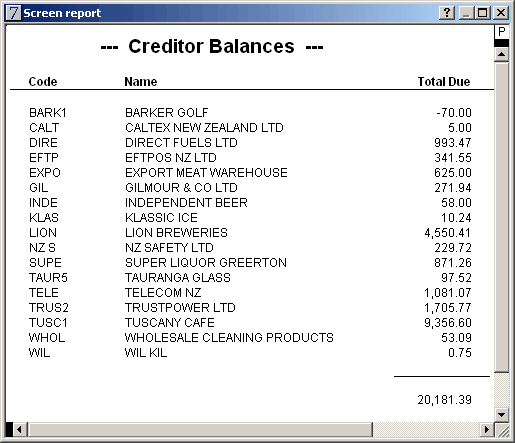Click the -70.00 amount
The width and height of the screenshot is (515, 443).
(x=454, y=113)
